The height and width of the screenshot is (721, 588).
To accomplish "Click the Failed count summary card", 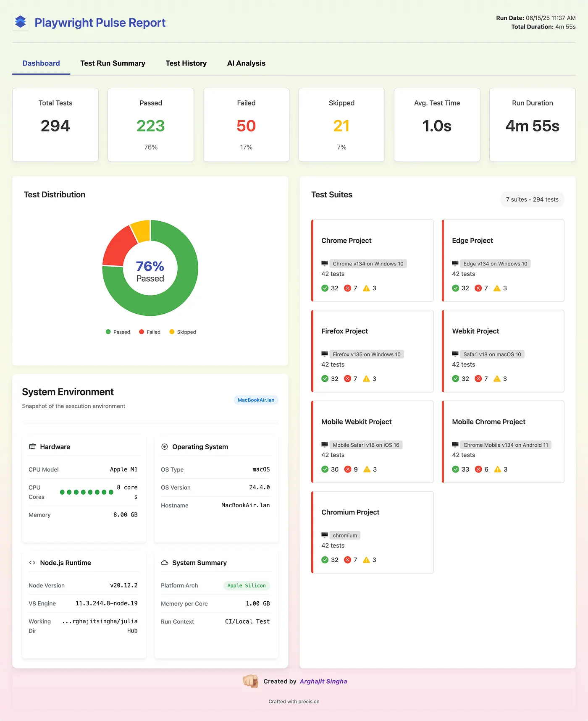I will click(x=246, y=125).
